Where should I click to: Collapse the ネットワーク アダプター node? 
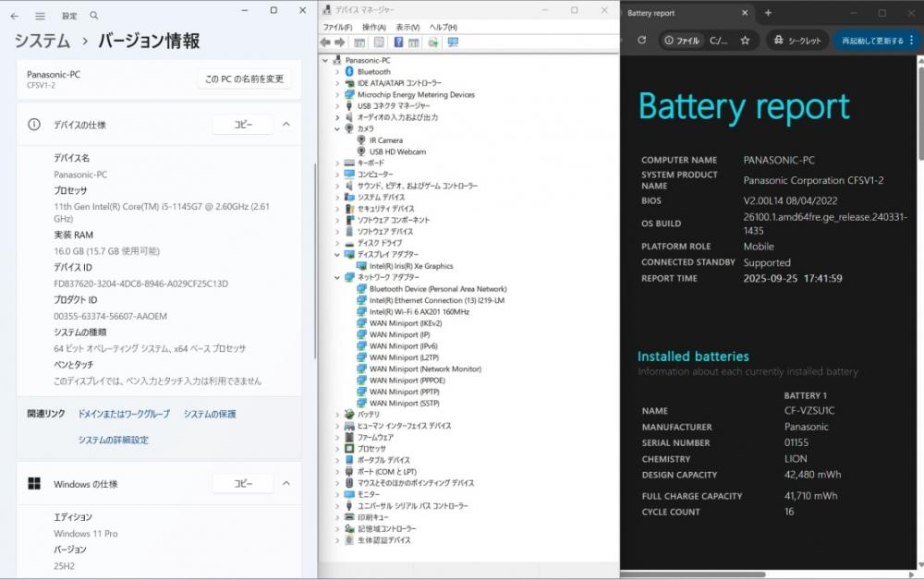tap(338, 277)
